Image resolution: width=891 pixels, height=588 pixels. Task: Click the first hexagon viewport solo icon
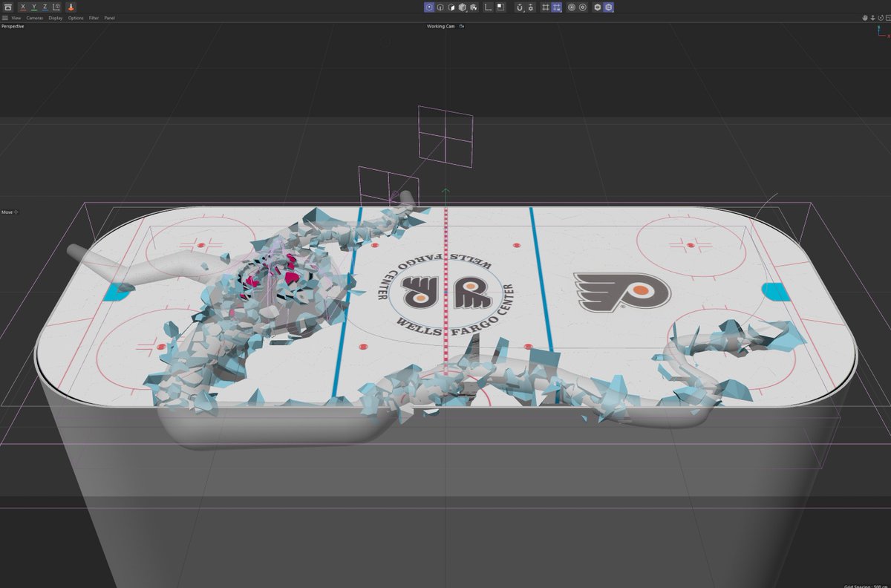point(597,7)
